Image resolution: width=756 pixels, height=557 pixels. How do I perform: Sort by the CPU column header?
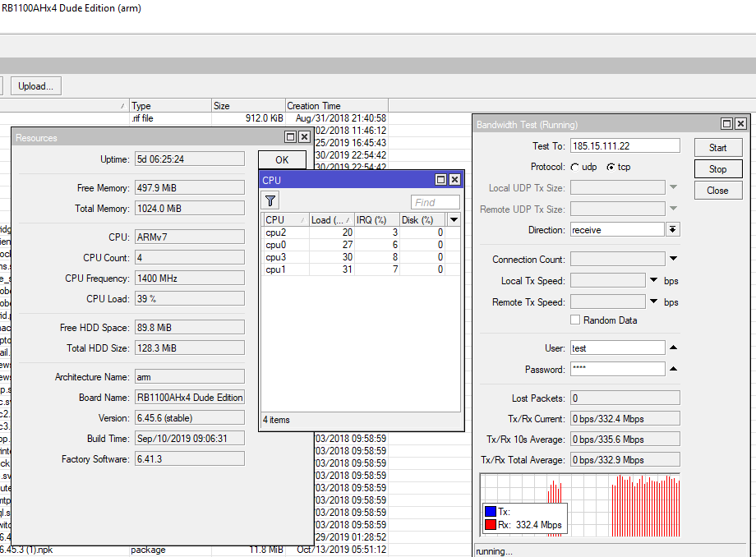click(285, 219)
